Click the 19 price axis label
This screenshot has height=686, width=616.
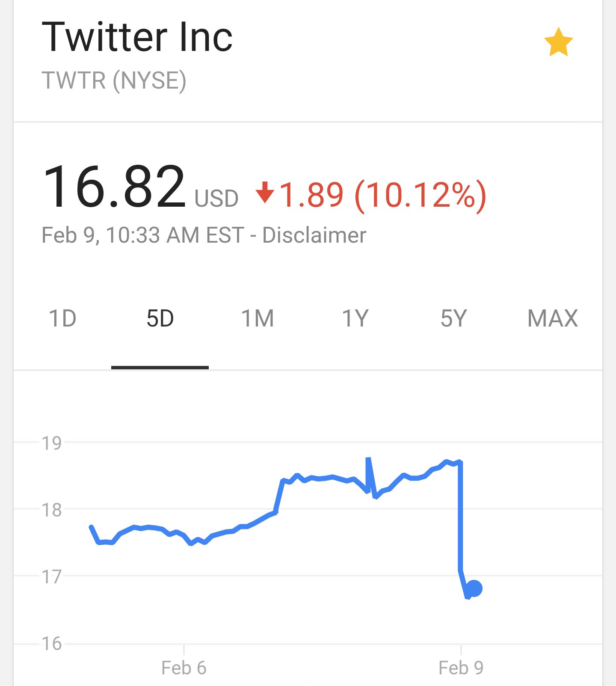tap(52, 443)
